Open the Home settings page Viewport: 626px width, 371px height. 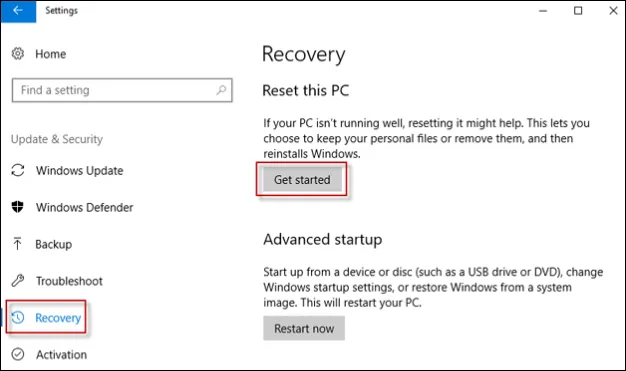point(51,54)
